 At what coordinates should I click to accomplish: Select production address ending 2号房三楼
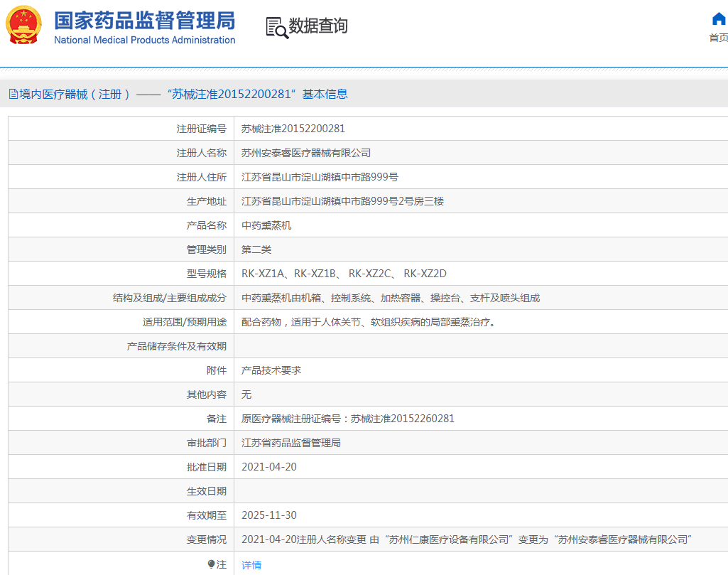342,201
